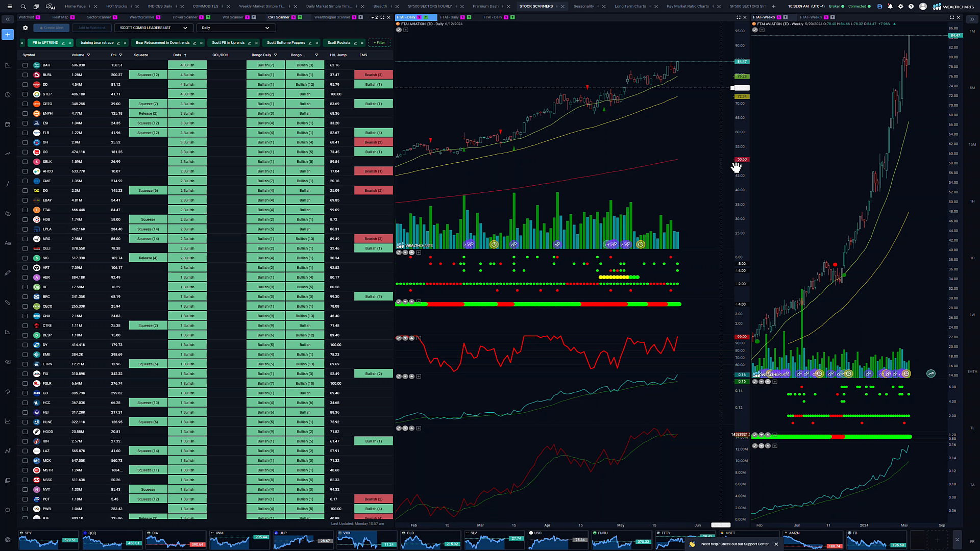Collapse the left sidebar with double chevron

tap(8, 19)
